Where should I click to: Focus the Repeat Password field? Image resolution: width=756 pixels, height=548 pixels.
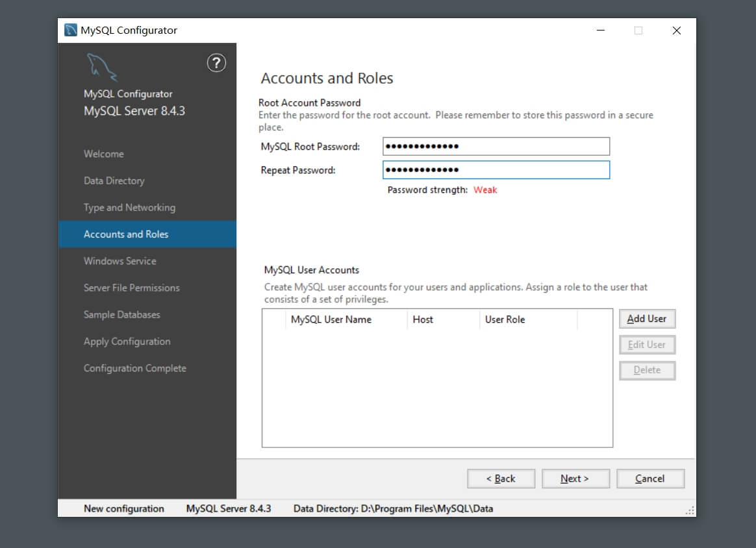[496, 169]
